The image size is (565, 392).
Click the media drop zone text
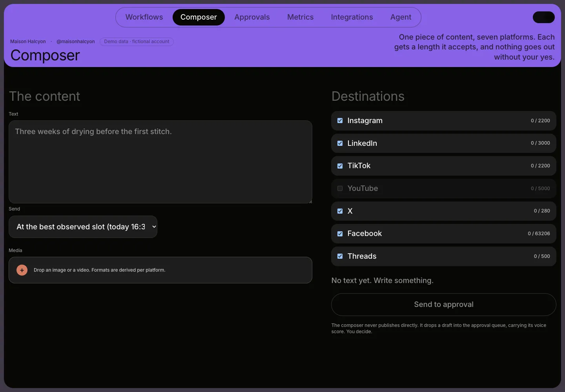coord(99,270)
